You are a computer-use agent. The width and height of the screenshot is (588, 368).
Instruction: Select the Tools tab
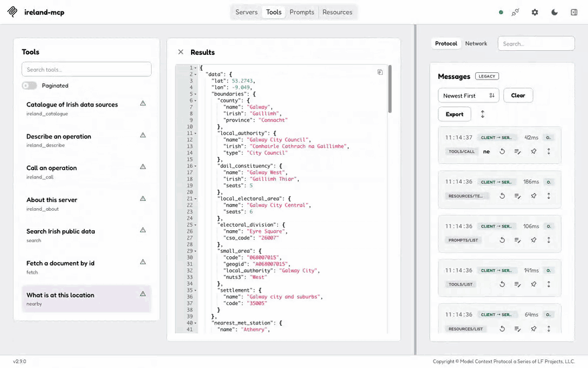coord(274,12)
